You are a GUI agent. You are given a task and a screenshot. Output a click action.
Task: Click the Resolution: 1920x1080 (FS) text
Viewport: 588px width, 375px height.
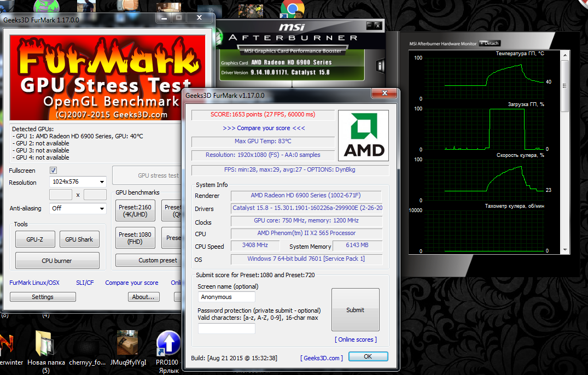click(263, 155)
